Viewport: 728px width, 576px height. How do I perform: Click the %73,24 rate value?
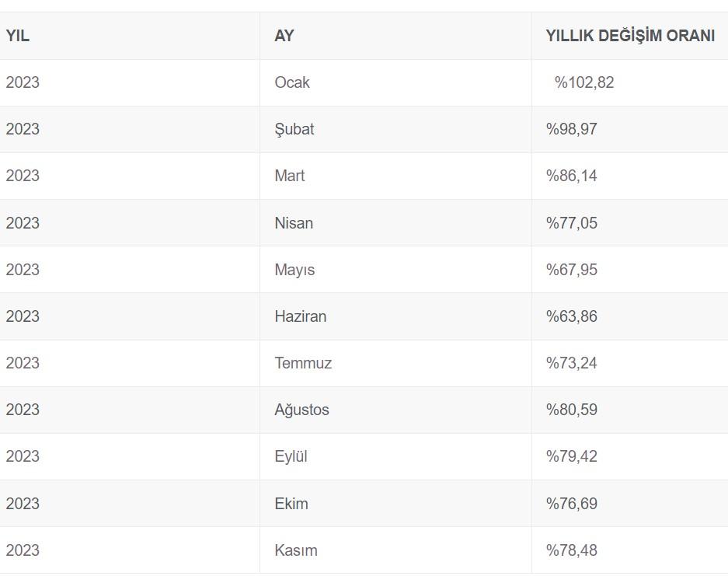point(572,363)
